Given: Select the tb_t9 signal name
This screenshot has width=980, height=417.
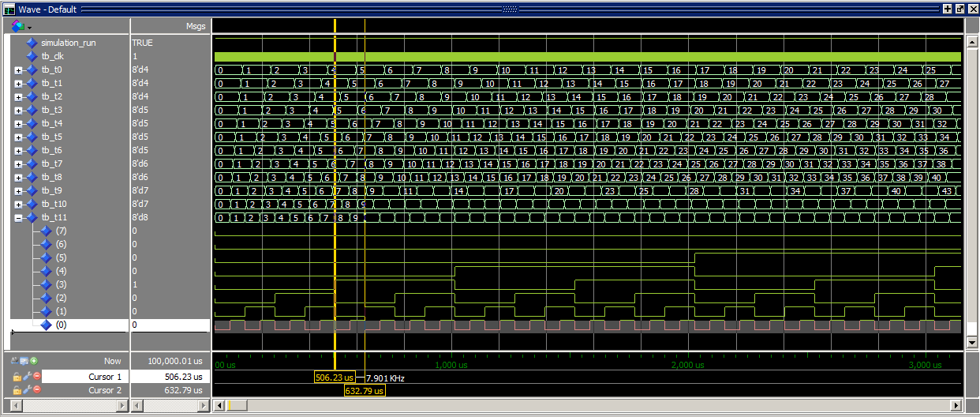Looking at the screenshot, I should [x=52, y=190].
